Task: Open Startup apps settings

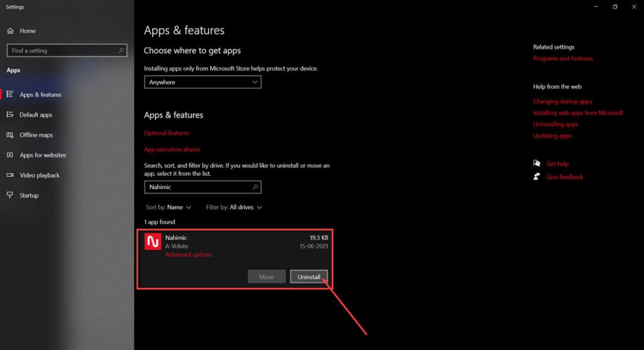Action: pos(29,195)
